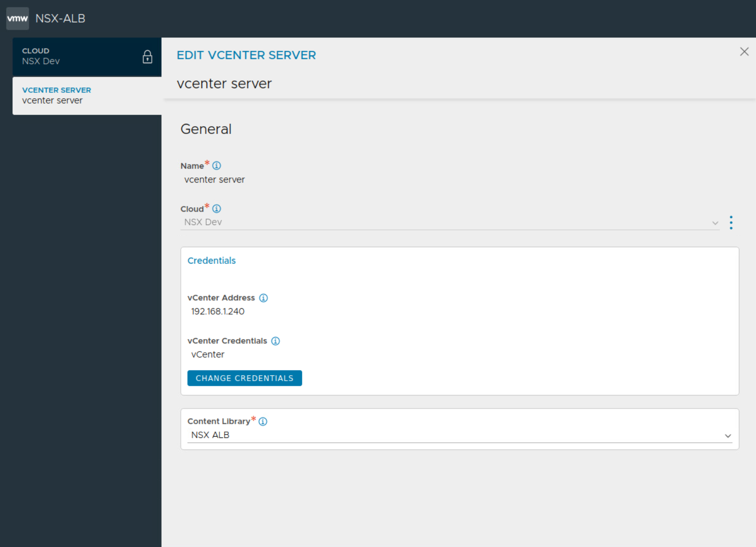Open the three-dot menu beside Cloud
756x547 pixels.
coord(731,223)
